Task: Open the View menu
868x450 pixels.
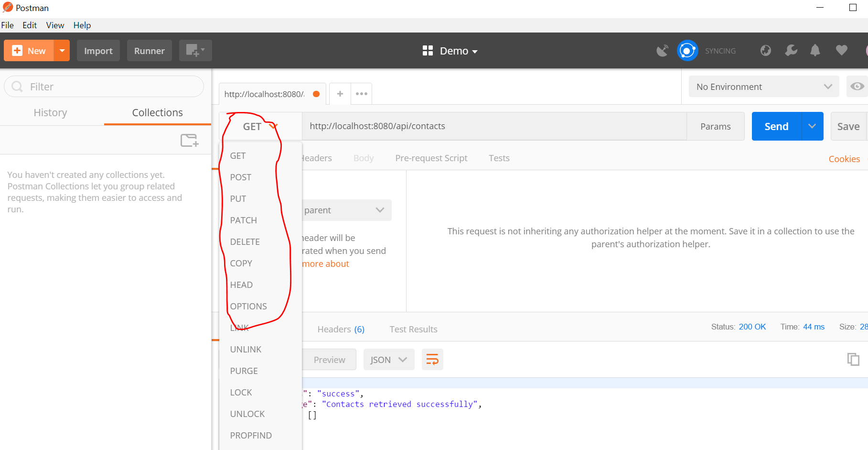Action: pyautogui.click(x=55, y=25)
